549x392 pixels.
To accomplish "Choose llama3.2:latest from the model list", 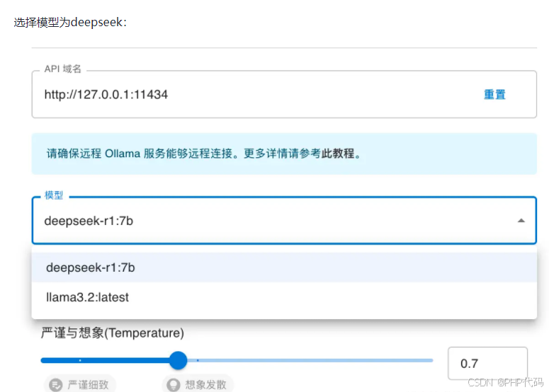I will 284,297.
